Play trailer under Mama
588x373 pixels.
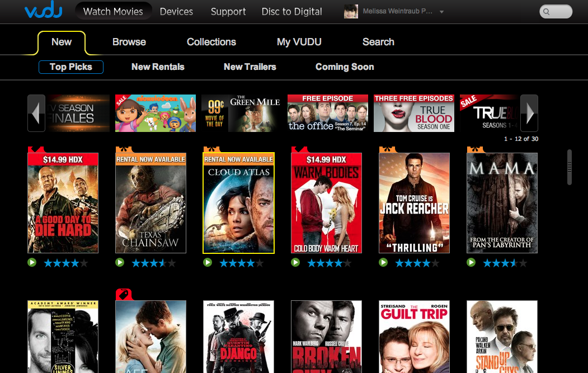[x=471, y=262]
